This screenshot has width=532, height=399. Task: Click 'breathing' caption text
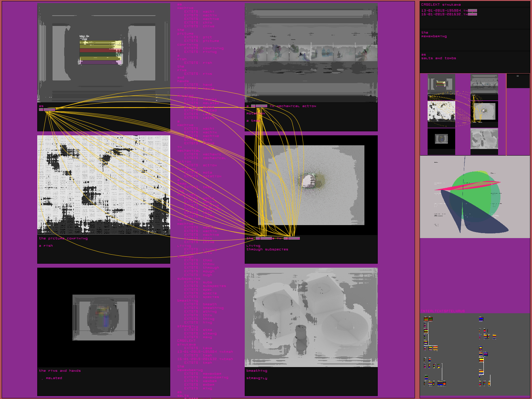tap(257, 371)
